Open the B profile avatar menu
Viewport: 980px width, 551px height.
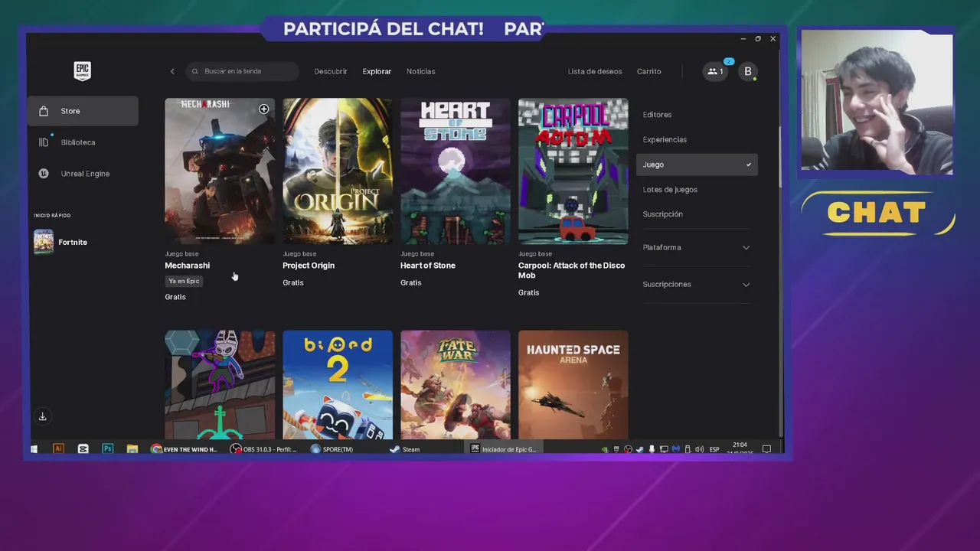[748, 71]
